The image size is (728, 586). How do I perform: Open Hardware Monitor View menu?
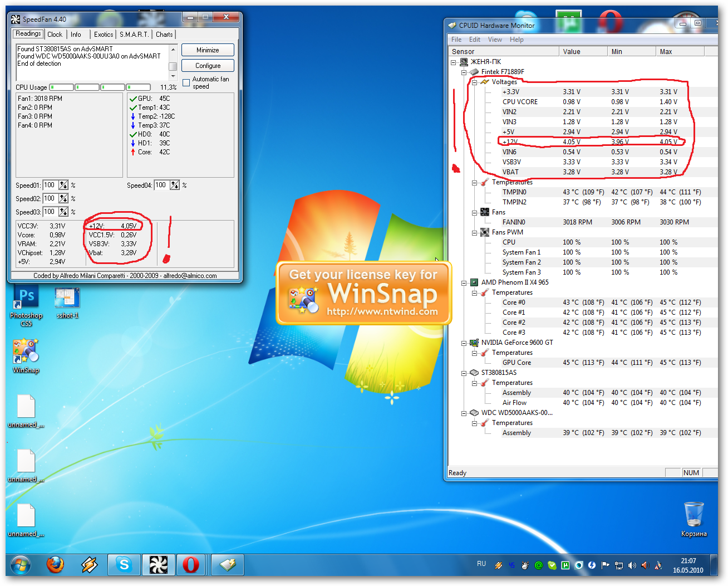[x=495, y=40]
